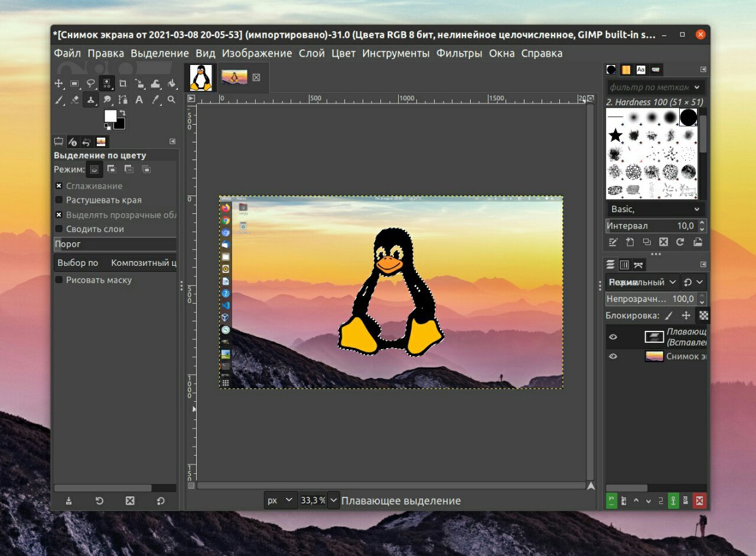The height and width of the screenshot is (556, 756).
Task: Choose Subtract from selection mode
Action: (x=129, y=170)
